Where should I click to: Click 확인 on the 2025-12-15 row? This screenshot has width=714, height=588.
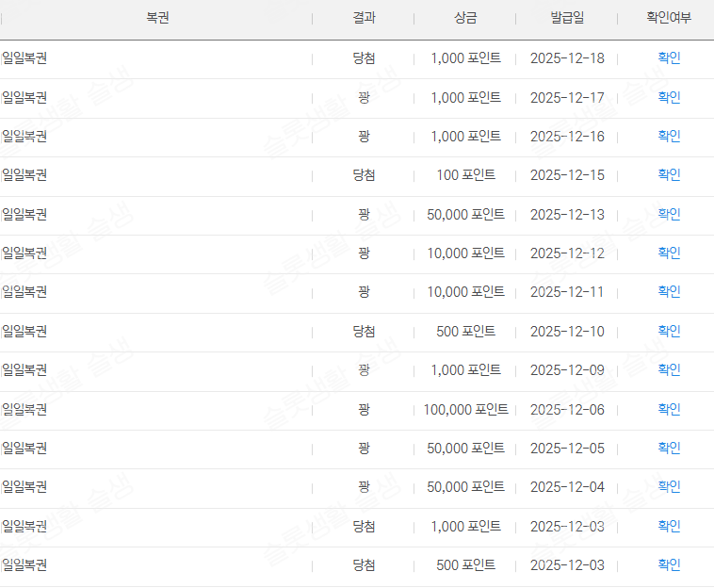[669, 175]
